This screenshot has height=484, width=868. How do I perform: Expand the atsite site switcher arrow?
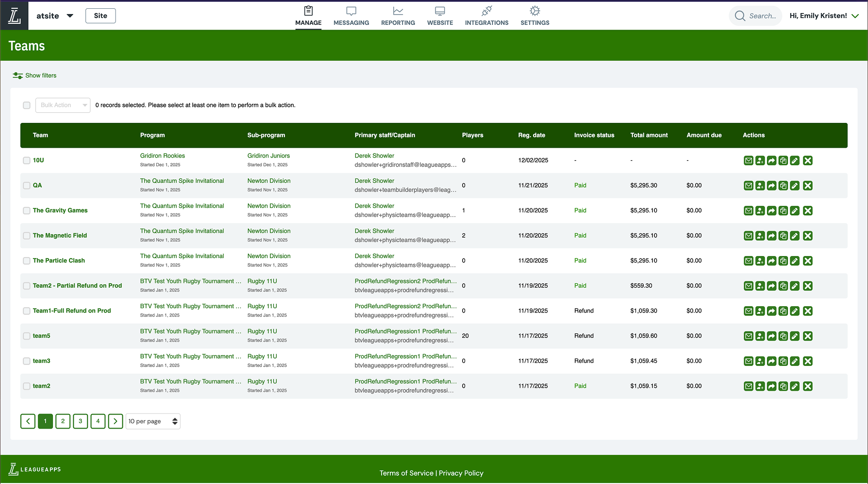70,16
